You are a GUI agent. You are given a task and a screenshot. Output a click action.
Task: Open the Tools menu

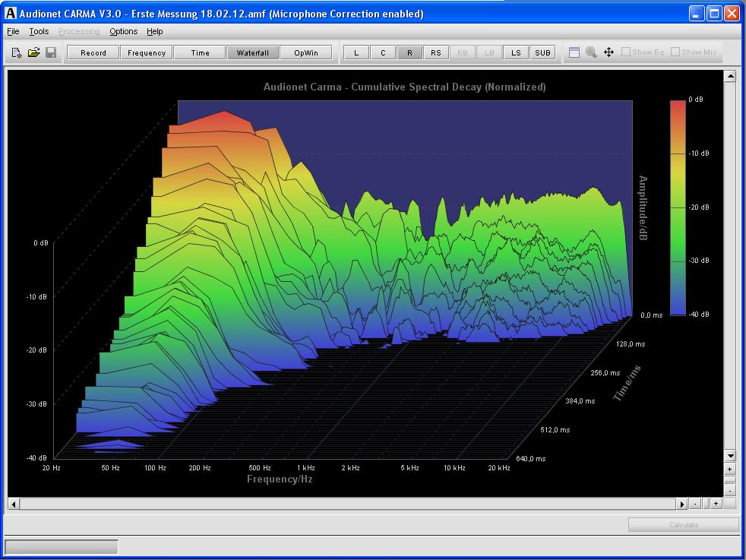39,31
